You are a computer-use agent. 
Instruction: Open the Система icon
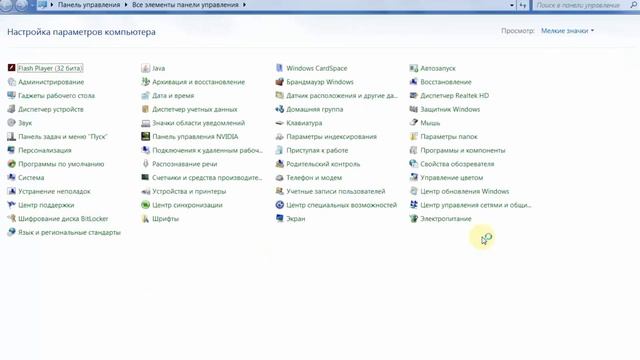11,178
